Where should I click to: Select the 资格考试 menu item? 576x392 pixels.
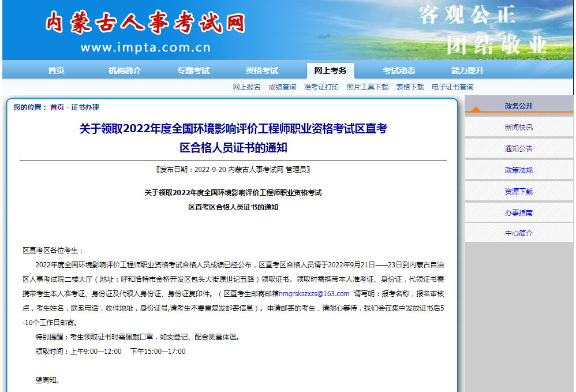[262, 70]
